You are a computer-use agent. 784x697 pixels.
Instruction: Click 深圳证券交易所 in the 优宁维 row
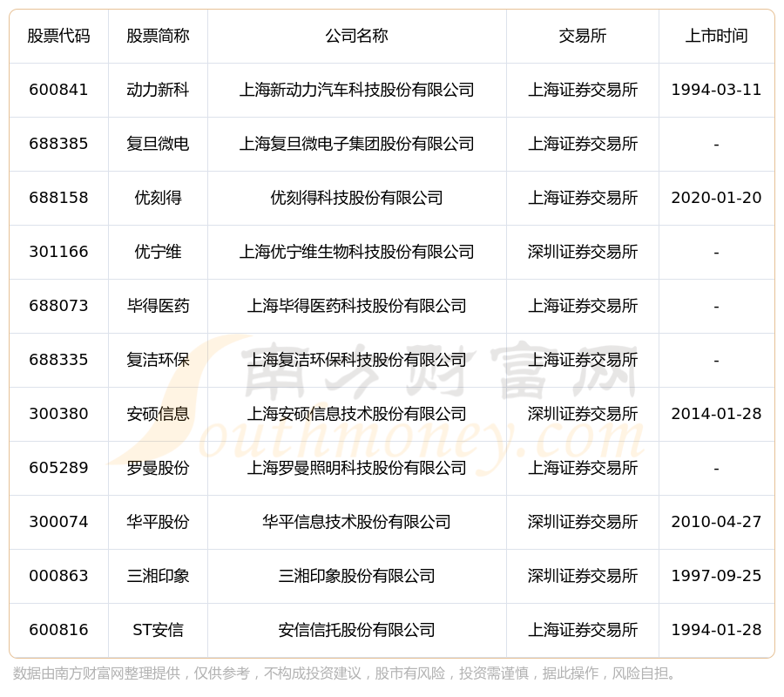tap(583, 252)
